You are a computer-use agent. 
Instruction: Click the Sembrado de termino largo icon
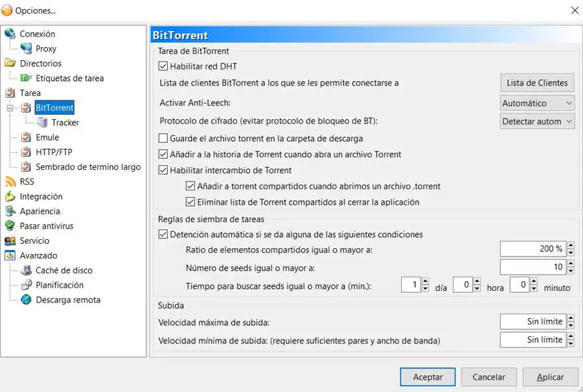tap(26, 167)
